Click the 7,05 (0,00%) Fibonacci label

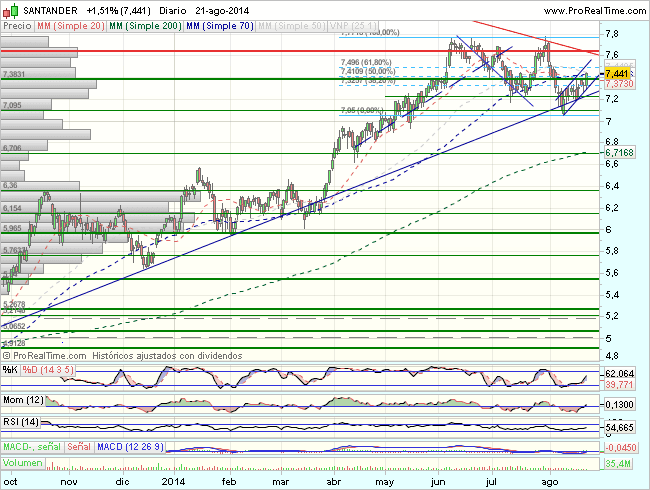[361, 110]
